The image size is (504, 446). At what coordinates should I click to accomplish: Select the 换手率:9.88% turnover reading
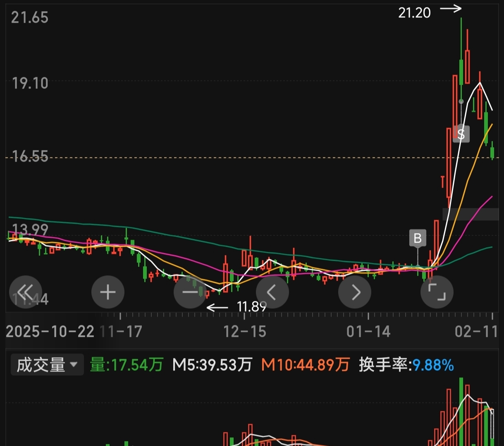click(406, 365)
